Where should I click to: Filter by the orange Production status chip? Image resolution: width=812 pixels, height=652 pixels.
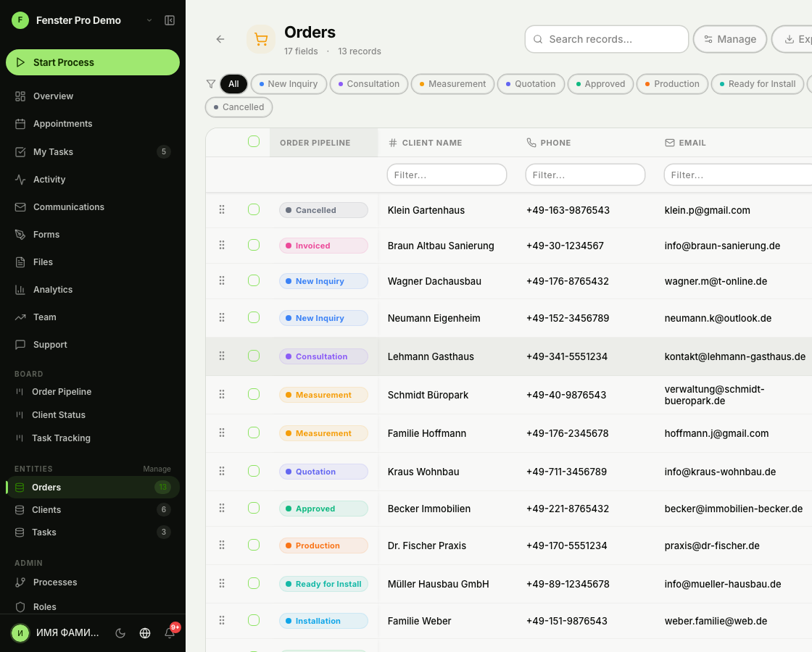tap(671, 84)
